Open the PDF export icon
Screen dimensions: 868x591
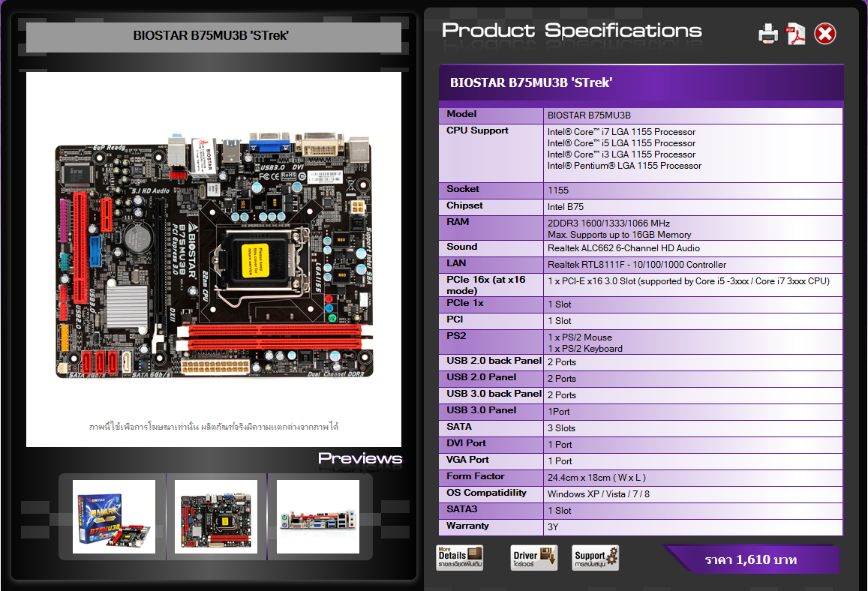point(795,34)
